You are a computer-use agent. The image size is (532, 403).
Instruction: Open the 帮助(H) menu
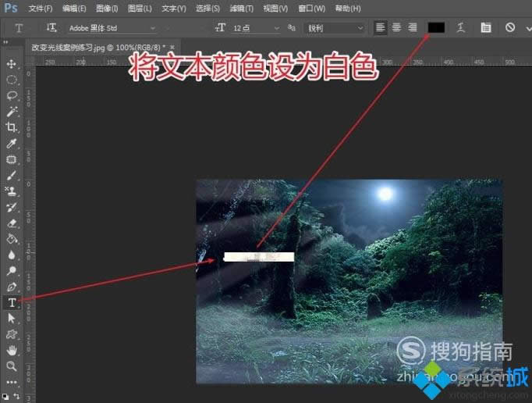click(x=347, y=8)
